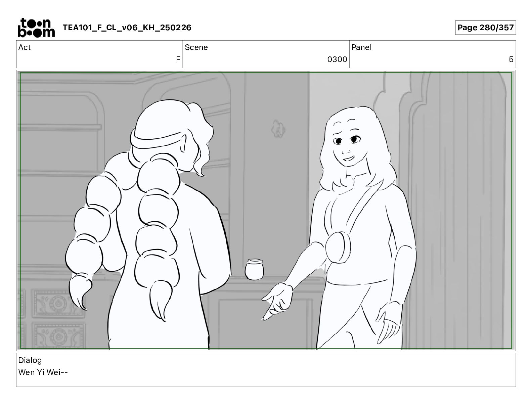Select the file name TEA101_F_CL_v06_KH_250226

click(x=127, y=28)
